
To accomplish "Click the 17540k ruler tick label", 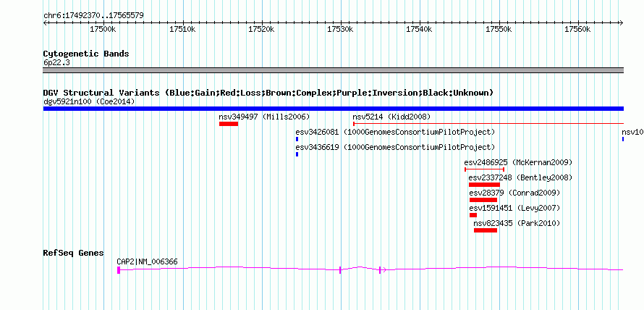I will pyautogui.click(x=420, y=29).
